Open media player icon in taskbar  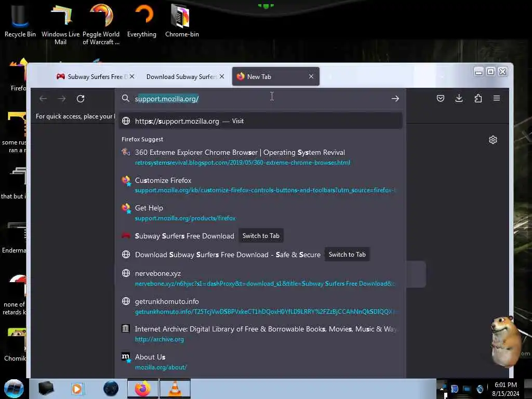tap(77, 389)
